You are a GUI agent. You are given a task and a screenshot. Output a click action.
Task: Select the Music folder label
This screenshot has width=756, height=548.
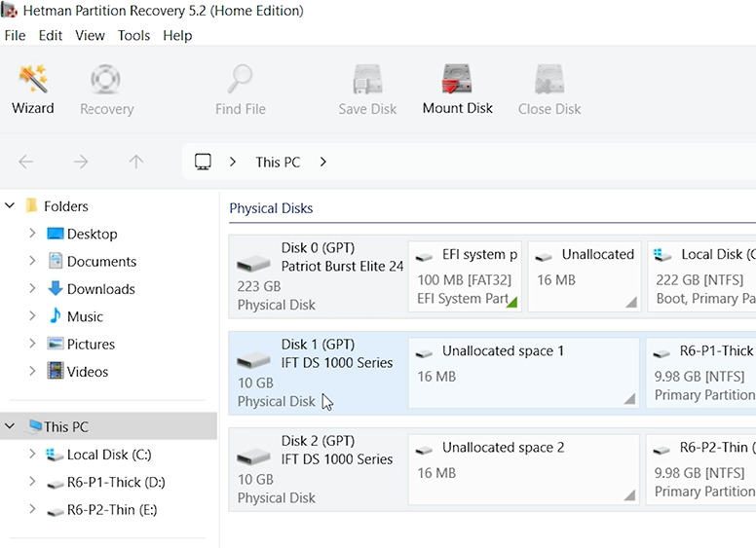[x=85, y=316]
